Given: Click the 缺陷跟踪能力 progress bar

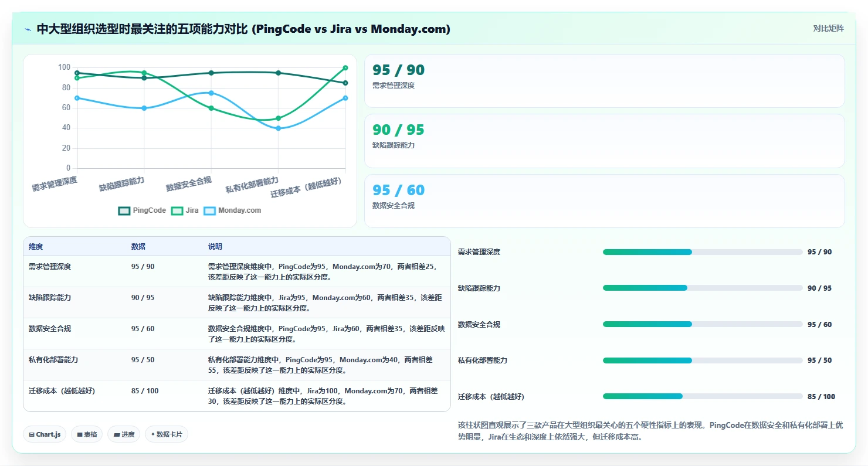Looking at the screenshot, I should point(703,288).
